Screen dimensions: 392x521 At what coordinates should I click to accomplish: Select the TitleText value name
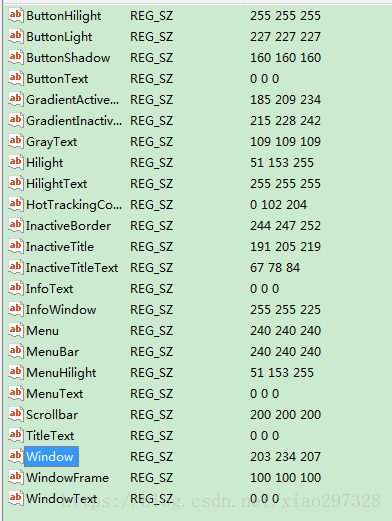coord(50,436)
